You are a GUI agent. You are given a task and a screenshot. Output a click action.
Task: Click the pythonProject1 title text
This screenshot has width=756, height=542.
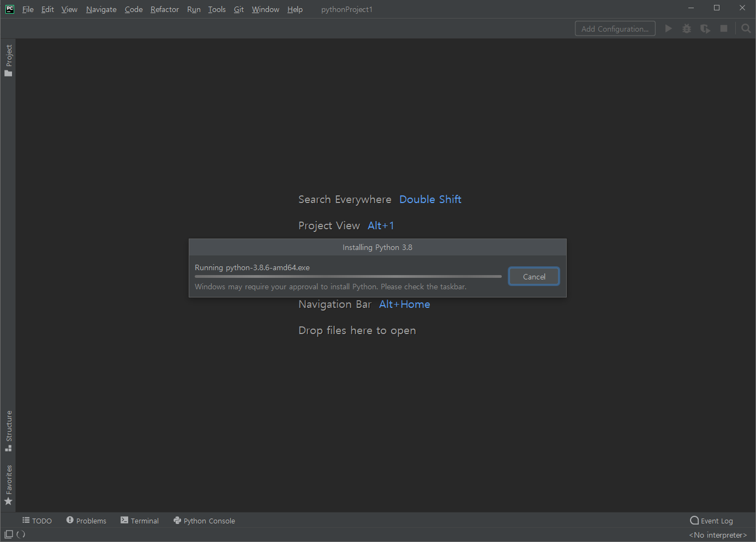click(x=347, y=9)
